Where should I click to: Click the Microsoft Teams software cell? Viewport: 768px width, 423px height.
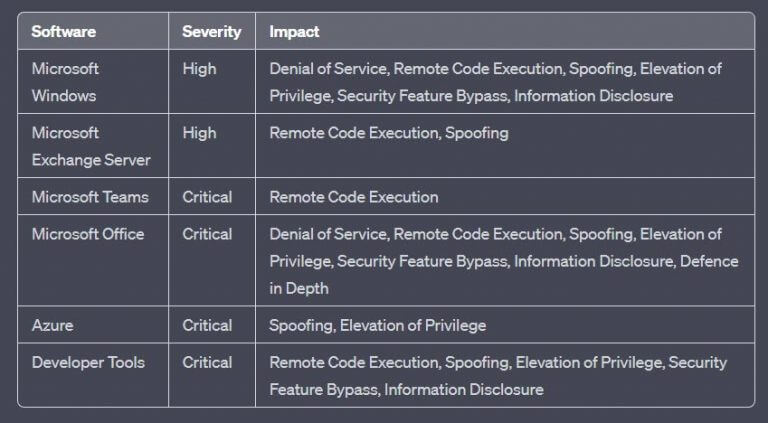coord(90,197)
